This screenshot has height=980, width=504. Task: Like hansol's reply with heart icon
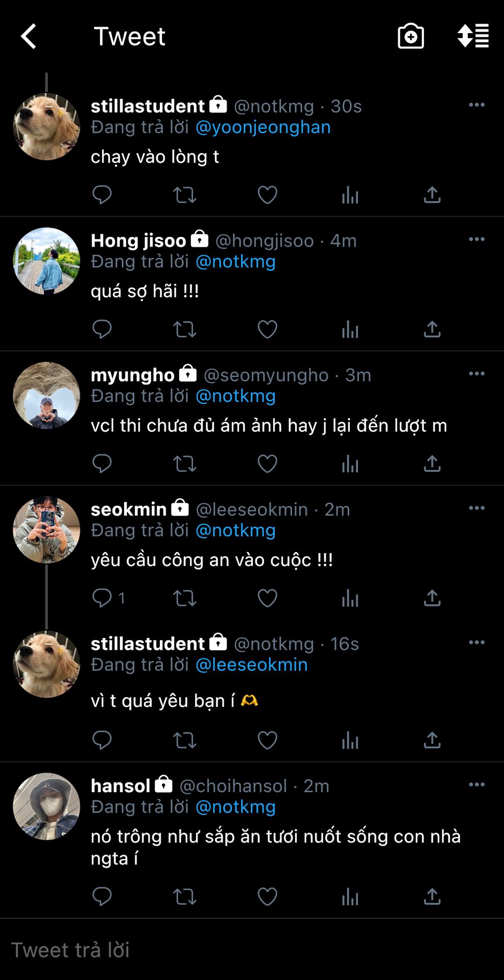[x=267, y=897]
